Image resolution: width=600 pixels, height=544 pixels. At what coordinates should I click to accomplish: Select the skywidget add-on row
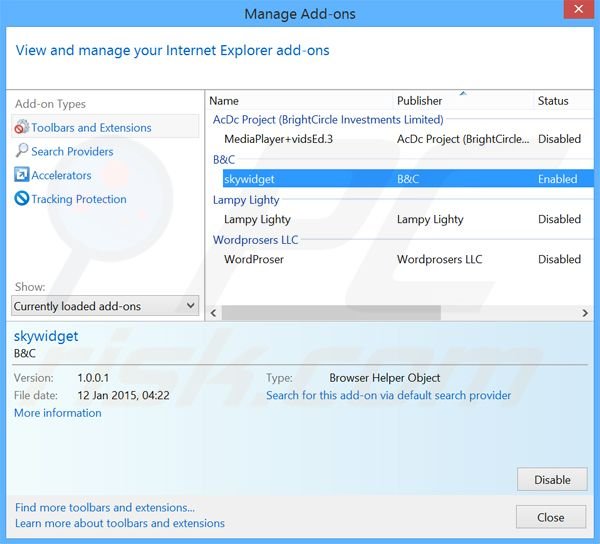pyautogui.click(x=408, y=179)
